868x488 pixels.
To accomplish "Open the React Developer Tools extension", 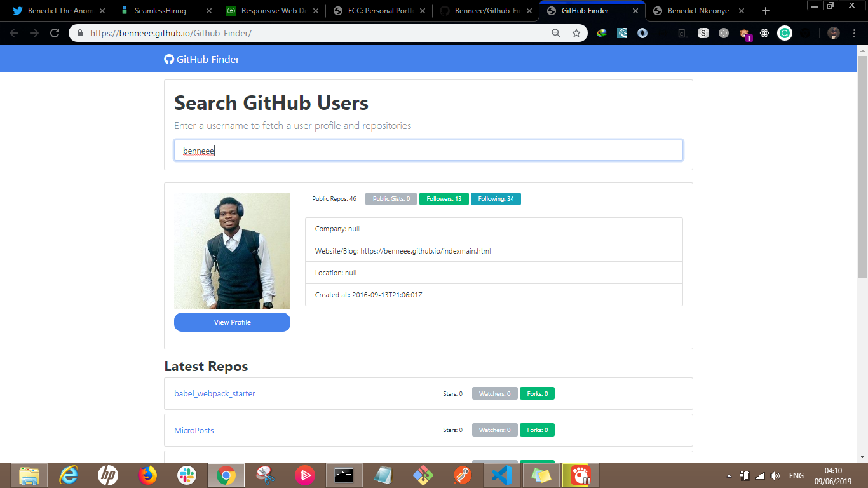I will (764, 33).
